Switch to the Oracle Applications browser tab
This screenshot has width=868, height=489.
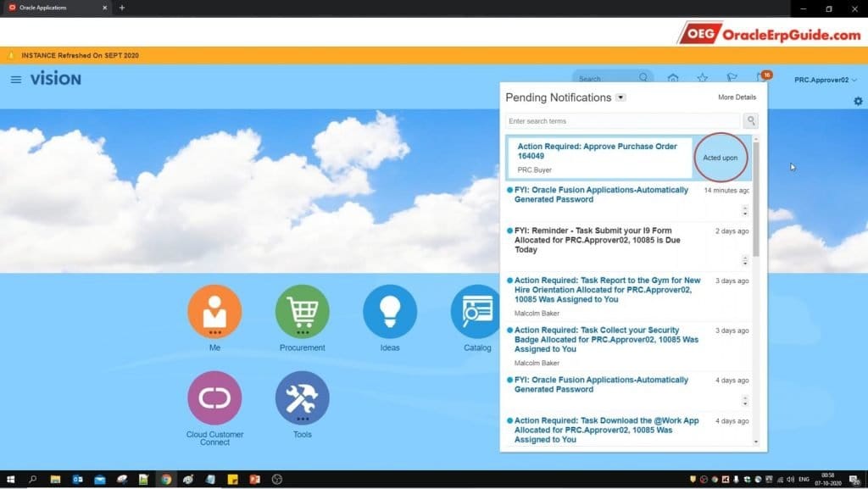click(51, 8)
